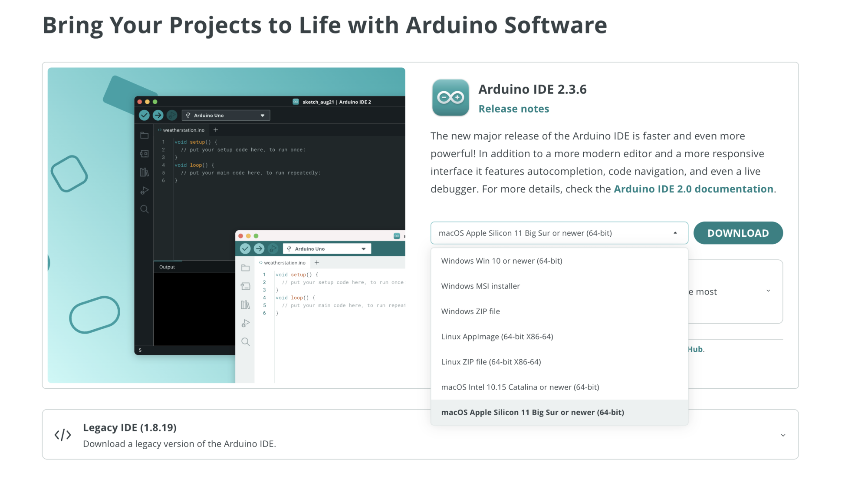Click the 'Bring Your Projects to Life' heading
This screenshot has height=493, width=868.
click(325, 25)
